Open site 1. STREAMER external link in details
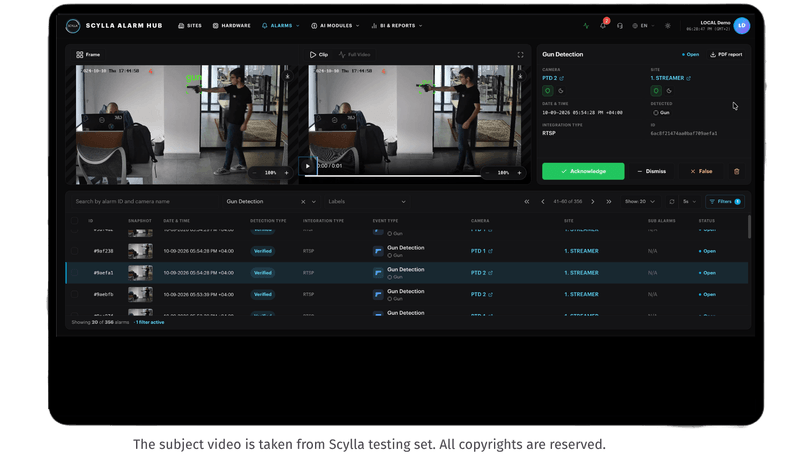Image resolution: width=812 pixels, height=462 pixels. point(688,78)
